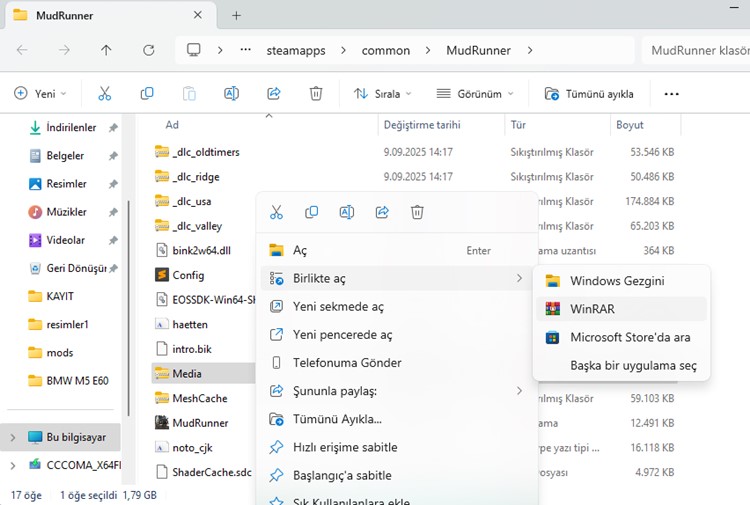Sort by the Ad column header
Screen dimensions: 750x505
pos(172,125)
